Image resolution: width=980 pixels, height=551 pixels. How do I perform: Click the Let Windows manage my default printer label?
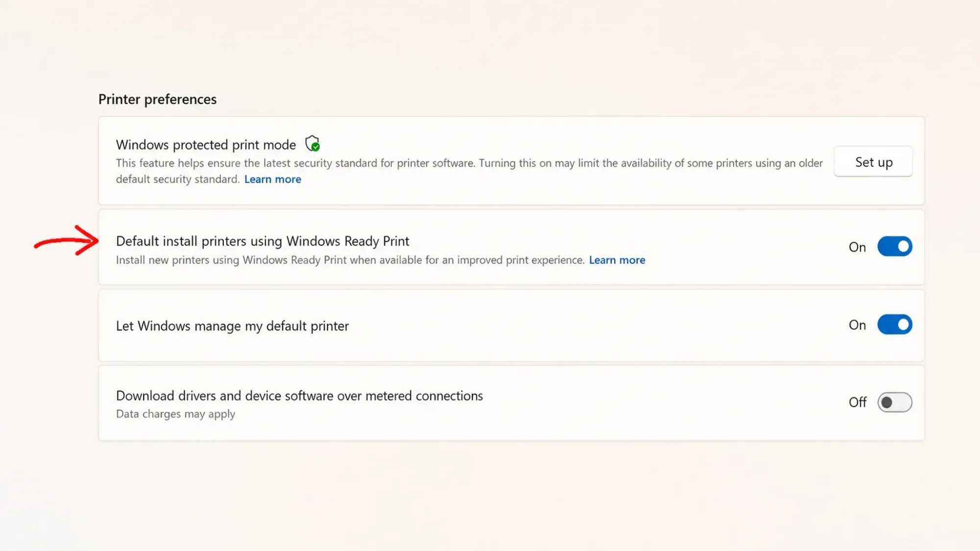[232, 326]
